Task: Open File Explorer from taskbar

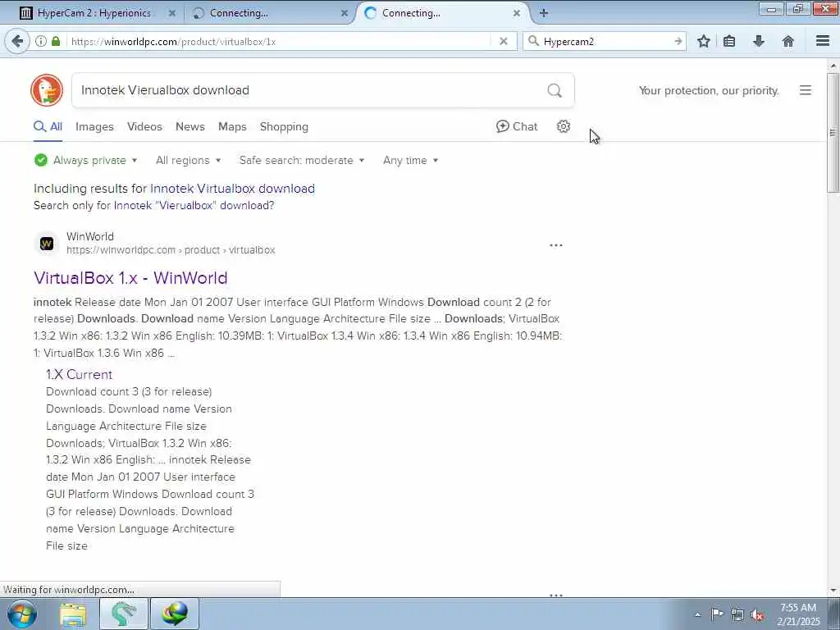Action: (x=73, y=614)
